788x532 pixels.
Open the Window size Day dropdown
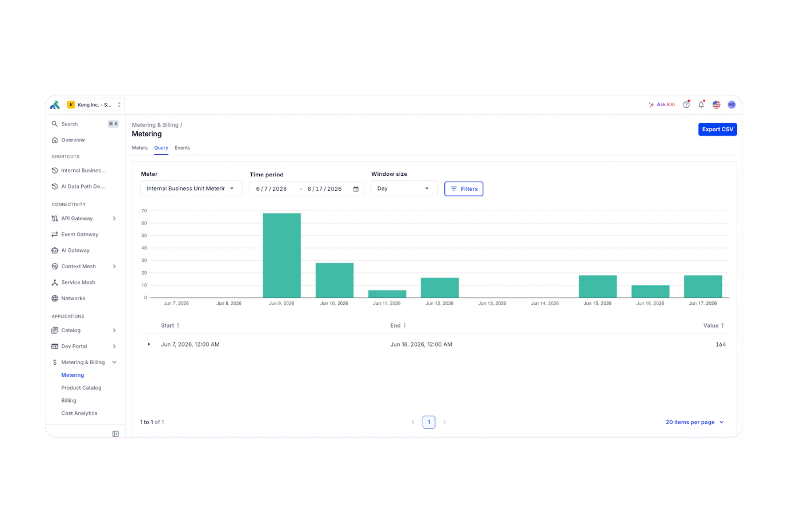tap(404, 188)
